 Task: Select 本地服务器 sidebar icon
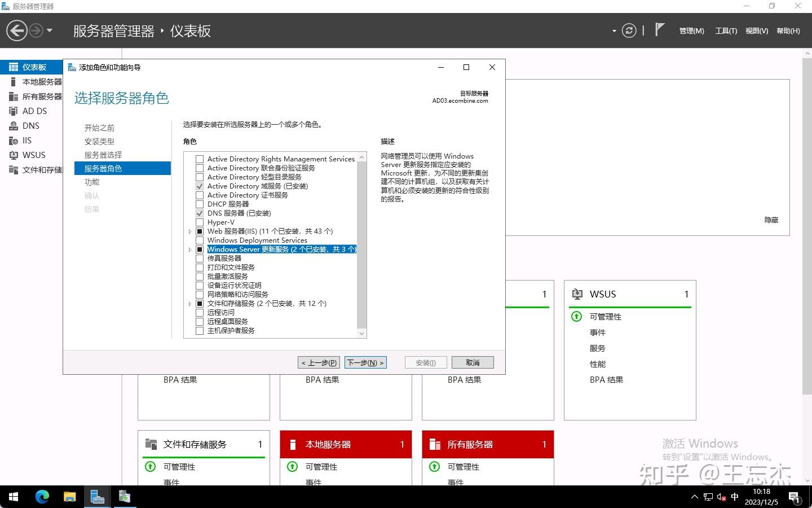(x=14, y=82)
